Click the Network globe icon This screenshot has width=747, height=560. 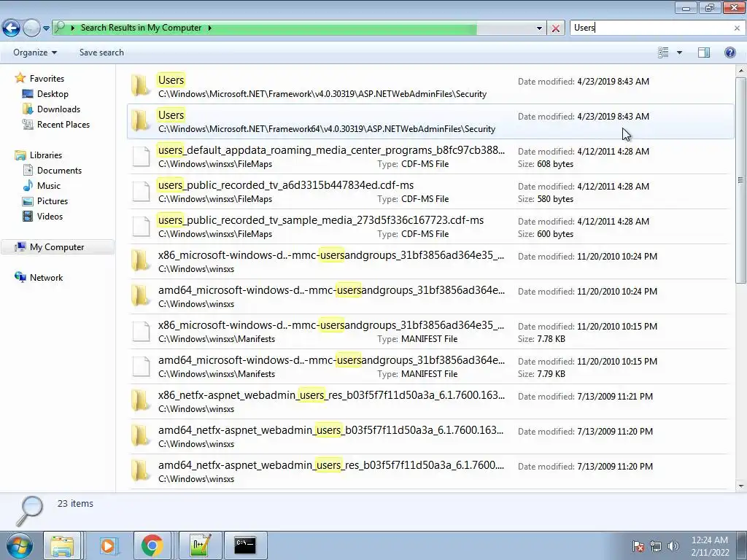[20, 277]
